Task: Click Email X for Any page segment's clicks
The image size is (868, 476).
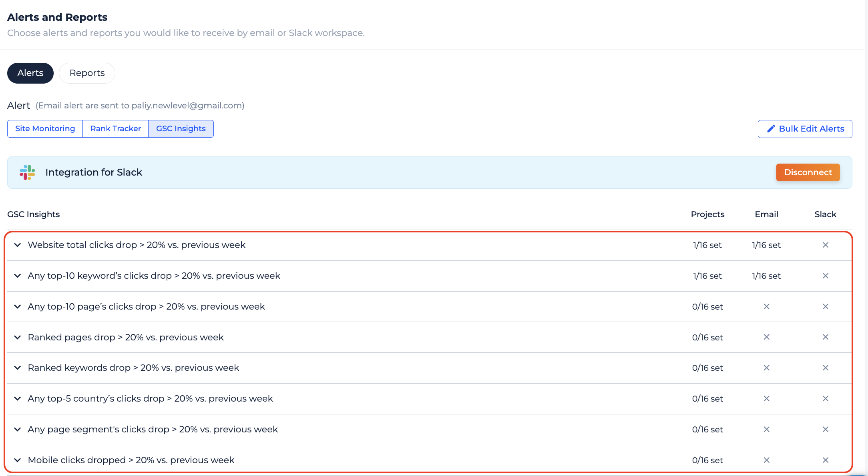Action: (x=766, y=429)
